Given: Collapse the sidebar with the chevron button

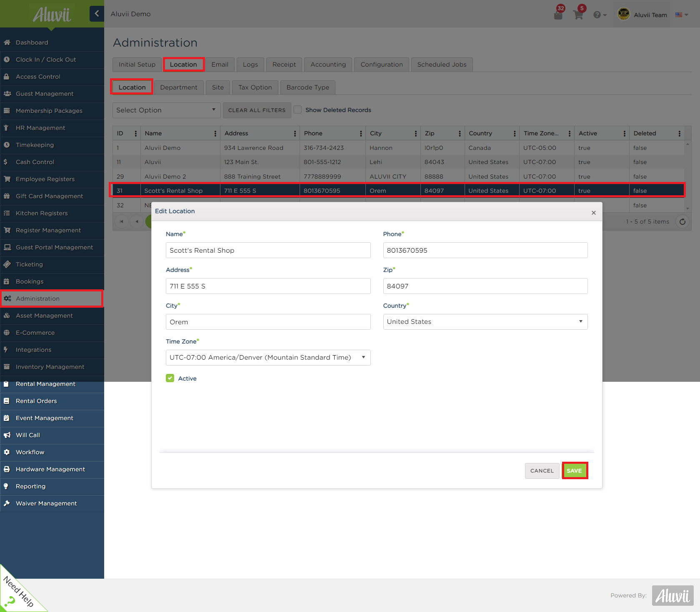Looking at the screenshot, I should click(x=97, y=14).
